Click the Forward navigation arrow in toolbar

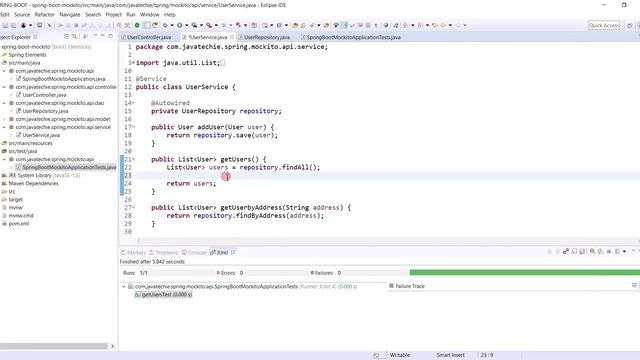coord(458,25)
